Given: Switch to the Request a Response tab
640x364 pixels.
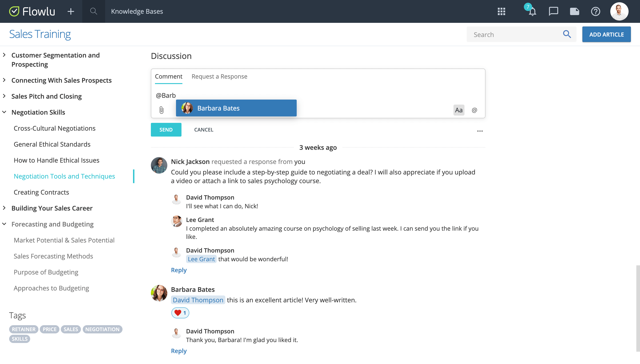Looking at the screenshot, I should (x=219, y=76).
